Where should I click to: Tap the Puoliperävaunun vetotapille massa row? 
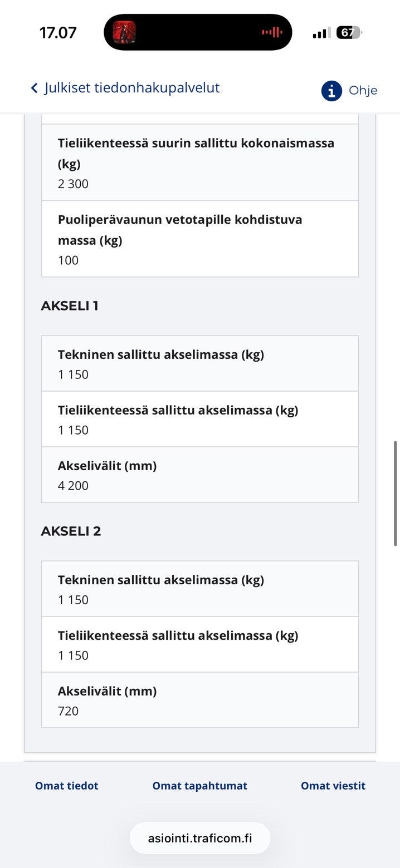(199, 239)
